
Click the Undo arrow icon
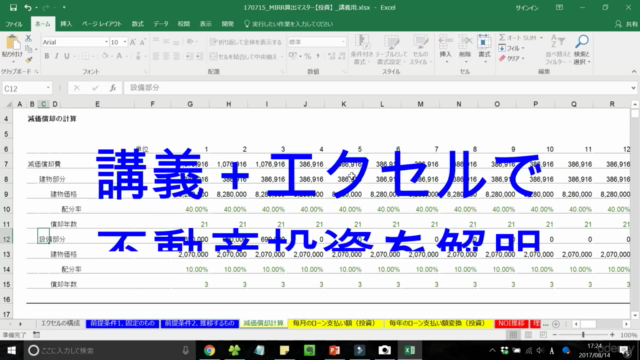[27, 7]
